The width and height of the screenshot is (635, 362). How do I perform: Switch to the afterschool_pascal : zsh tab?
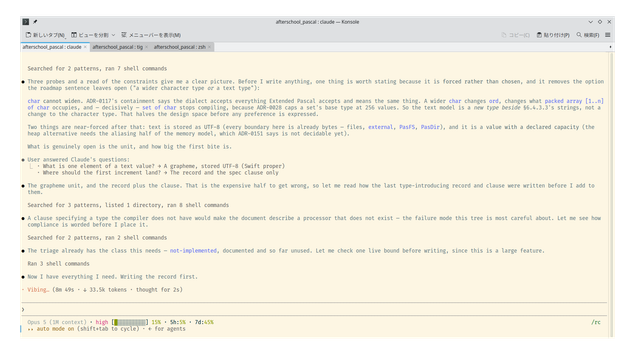(179, 47)
